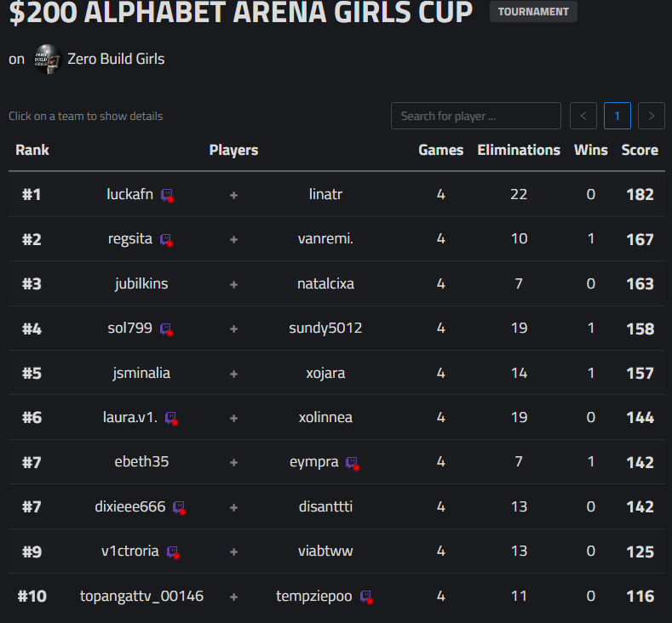
Task: Click rank #1 cell
Action: tap(32, 195)
